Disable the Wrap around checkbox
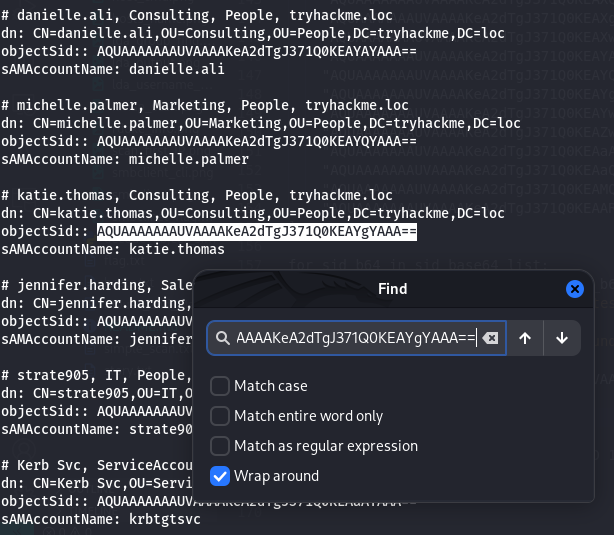This screenshot has width=614, height=535. [x=220, y=476]
